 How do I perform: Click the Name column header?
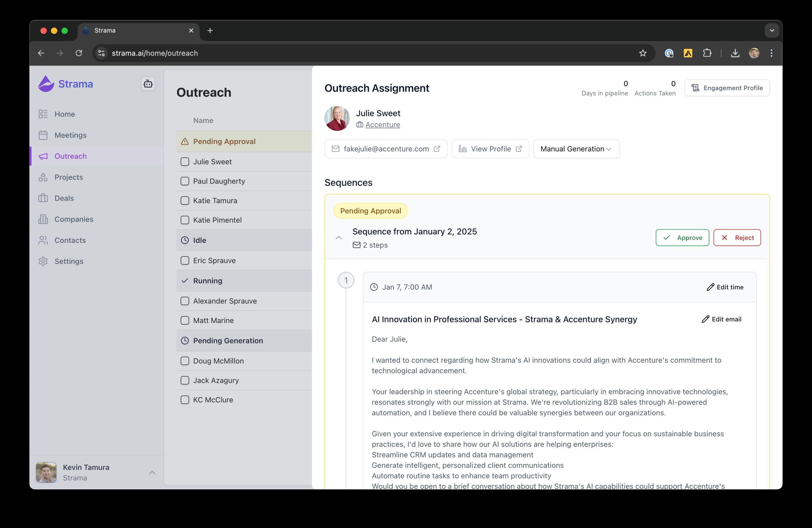click(x=203, y=121)
